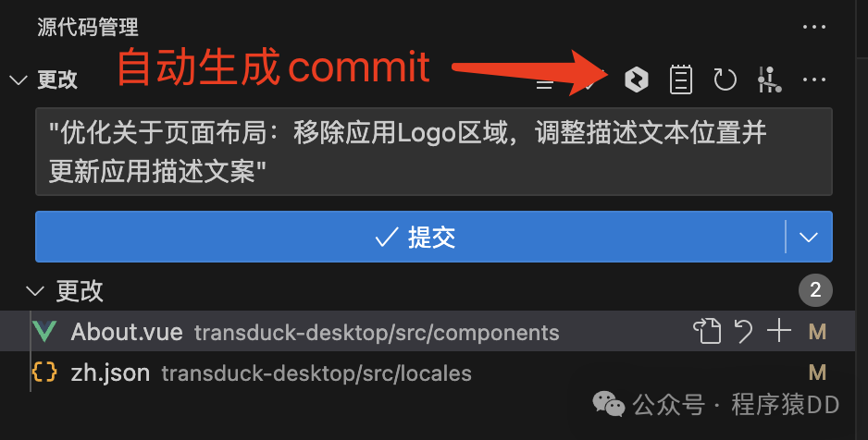Stage About.vue using the plus icon
The image size is (868, 440).
[779, 331]
